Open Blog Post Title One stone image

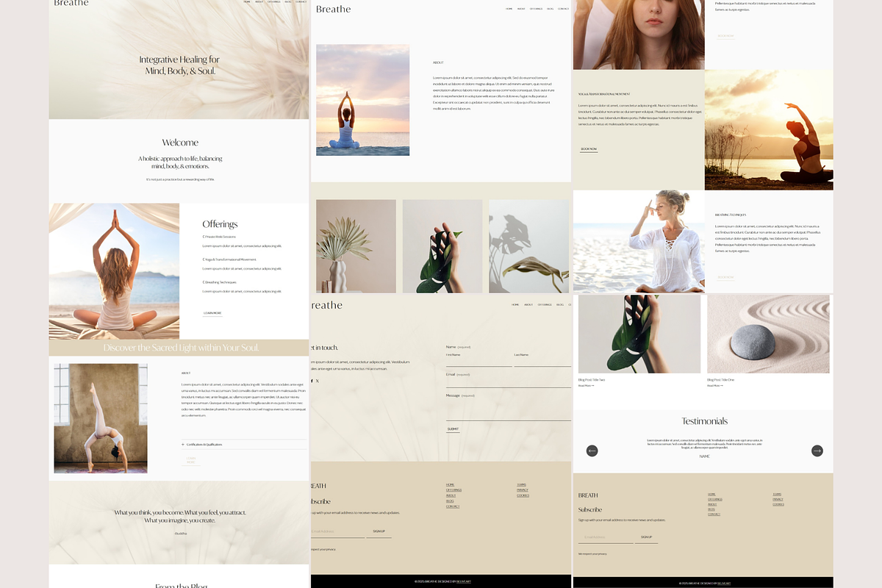coord(768,334)
